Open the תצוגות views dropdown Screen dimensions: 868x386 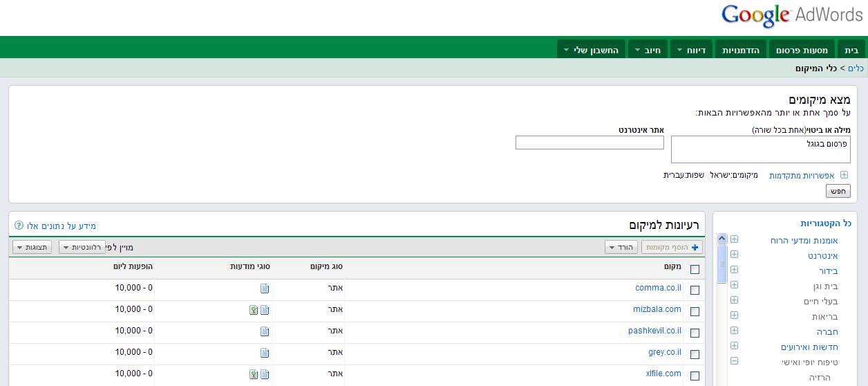pyautogui.click(x=32, y=247)
